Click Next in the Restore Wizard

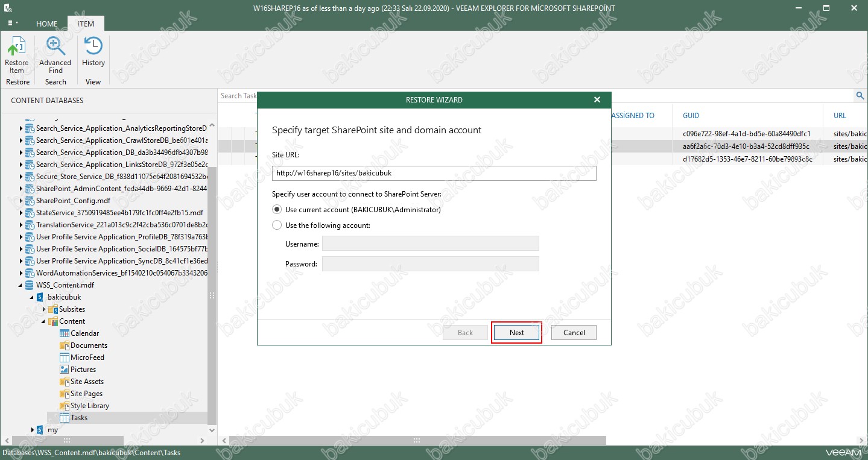(x=517, y=333)
